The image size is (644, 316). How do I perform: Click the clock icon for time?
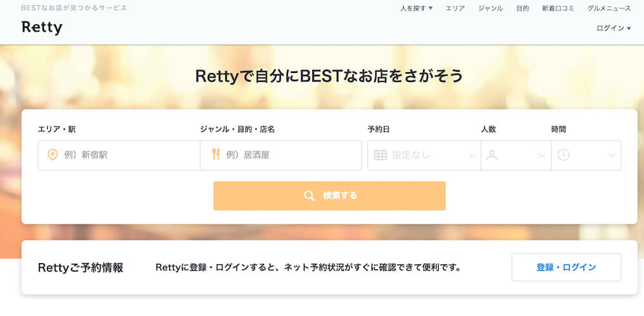click(563, 155)
